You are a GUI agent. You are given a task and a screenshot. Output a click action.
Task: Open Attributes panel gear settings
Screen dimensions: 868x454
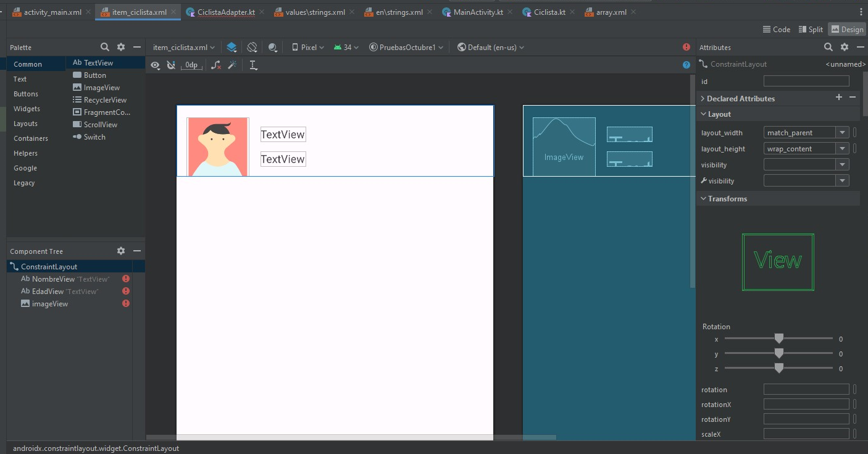tap(845, 48)
